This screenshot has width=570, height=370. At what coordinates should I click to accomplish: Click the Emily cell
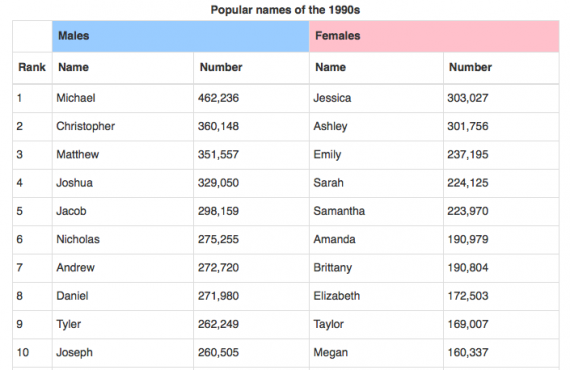point(376,155)
